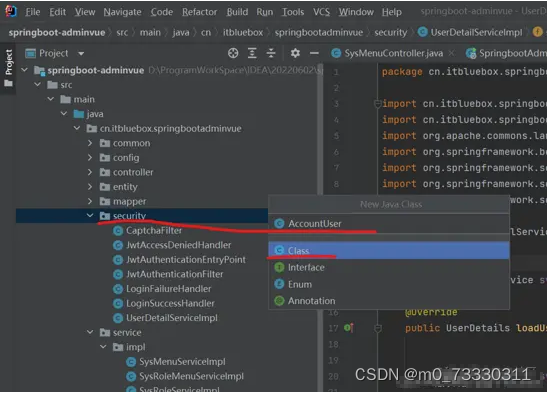
Task: Collapse the java folder node
Action: click(64, 114)
